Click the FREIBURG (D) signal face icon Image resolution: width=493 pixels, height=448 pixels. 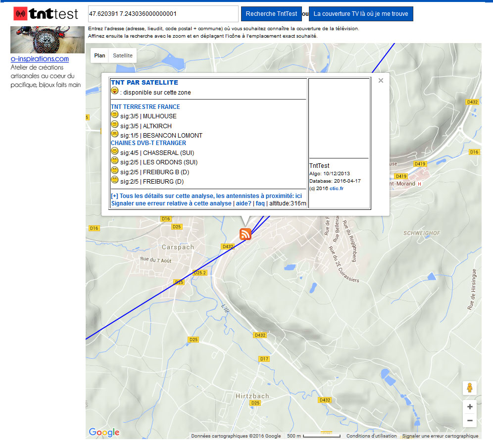114,180
